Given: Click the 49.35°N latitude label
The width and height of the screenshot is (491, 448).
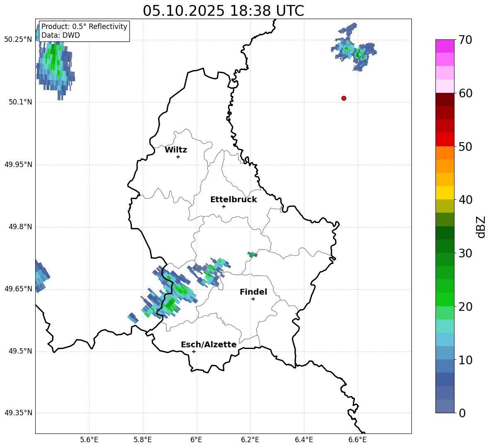Looking at the screenshot, I should (x=18, y=413).
